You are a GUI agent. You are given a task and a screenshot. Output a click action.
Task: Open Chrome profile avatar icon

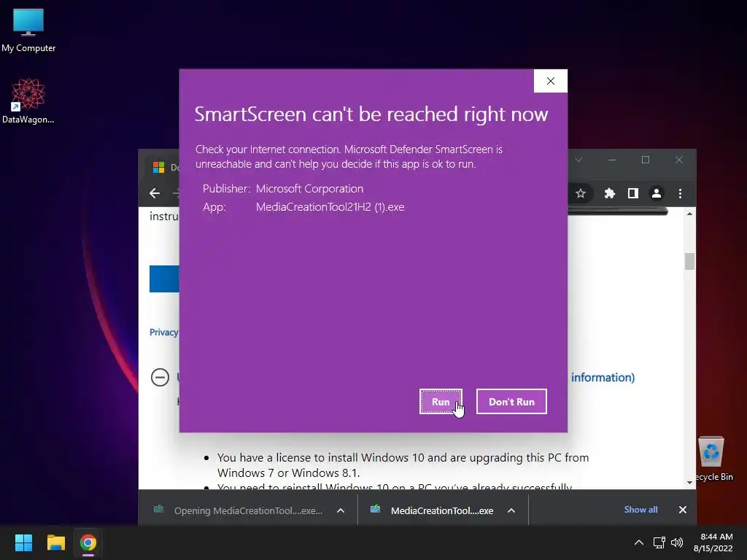pos(657,193)
